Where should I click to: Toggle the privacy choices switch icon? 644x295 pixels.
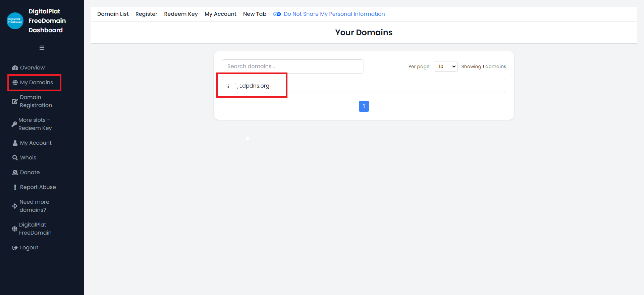[277, 14]
